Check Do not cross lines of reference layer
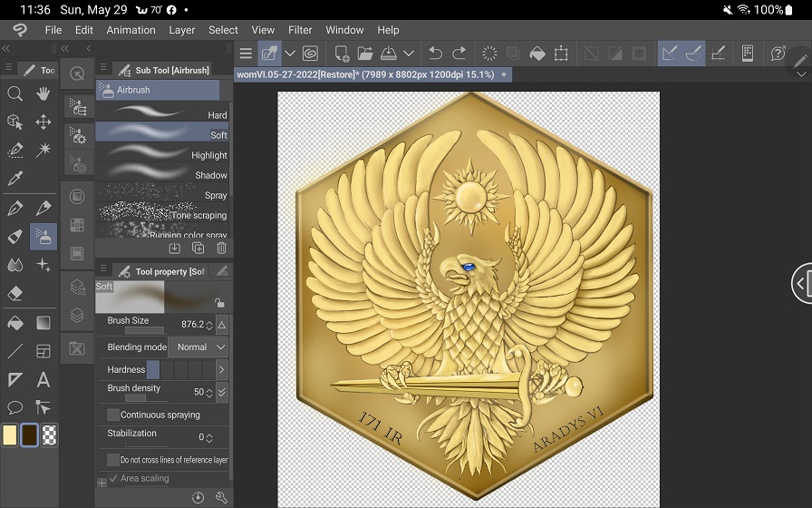Viewport: 812px width, 508px height. pyautogui.click(x=113, y=460)
